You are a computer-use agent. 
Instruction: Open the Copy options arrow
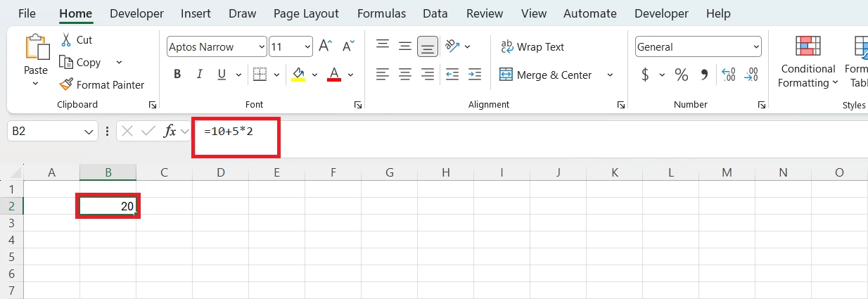click(119, 63)
